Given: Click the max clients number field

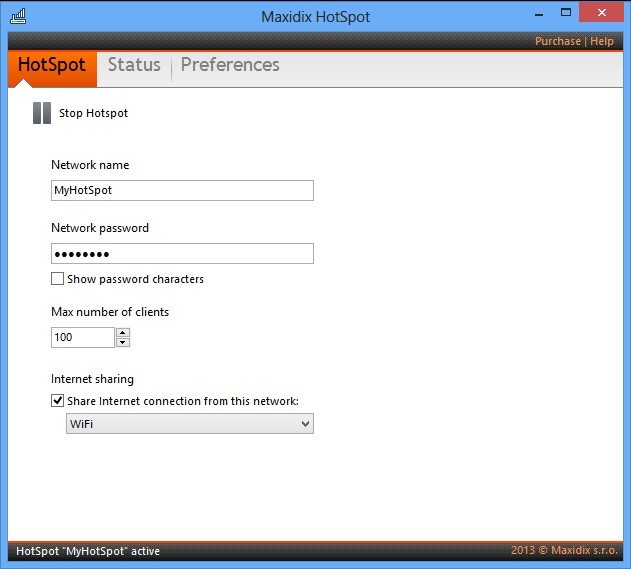Looking at the screenshot, I should [x=82, y=338].
